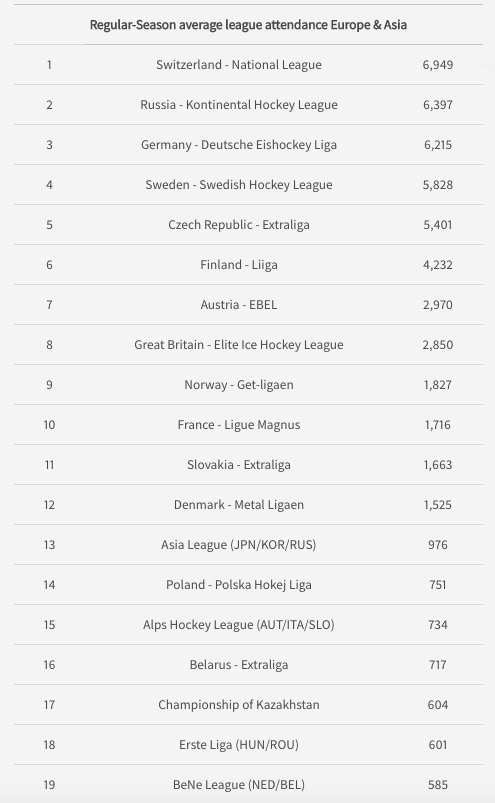Viewport: 495px width, 803px height.
Task: Click the Finland - Liiga row
Action: [x=248, y=264]
